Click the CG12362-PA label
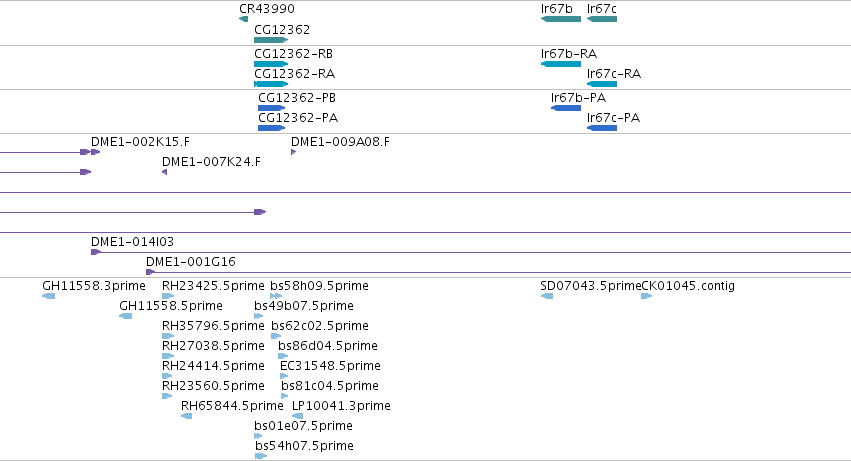Screen dimensions: 851x461 (298, 118)
